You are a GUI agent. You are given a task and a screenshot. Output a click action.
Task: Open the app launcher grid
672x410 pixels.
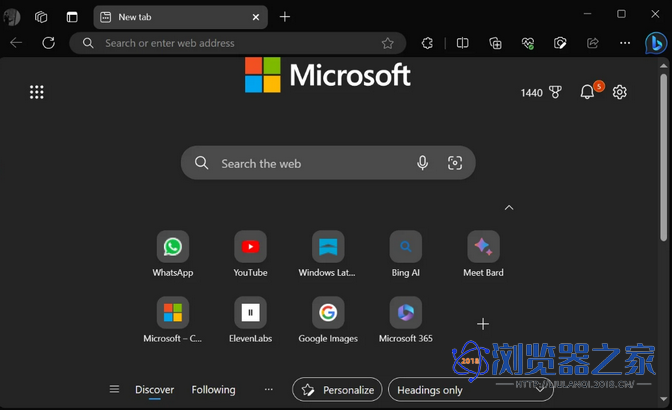pyautogui.click(x=36, y=92)
